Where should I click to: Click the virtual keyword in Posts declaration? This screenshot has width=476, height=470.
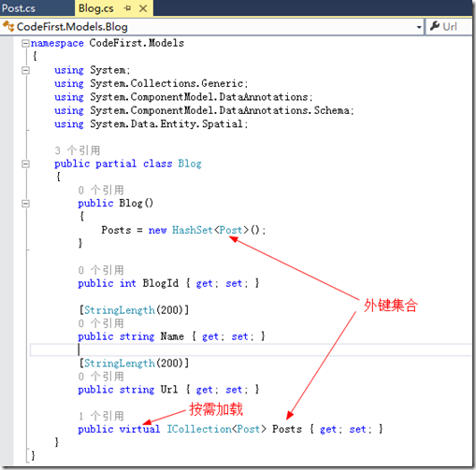tap(139, 429)
